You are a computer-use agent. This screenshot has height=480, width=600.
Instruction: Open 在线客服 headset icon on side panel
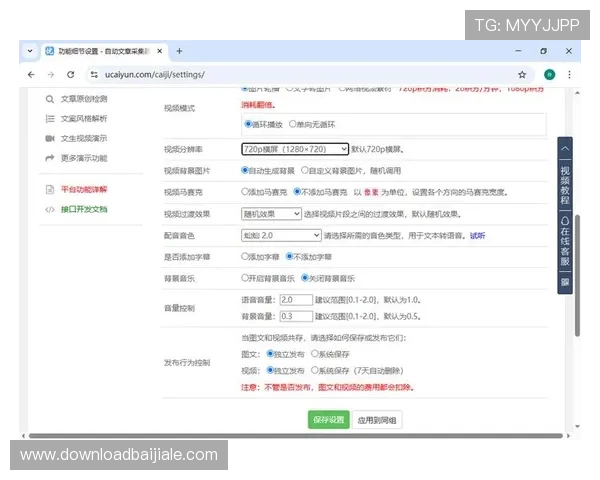click(x=565, y=221)
